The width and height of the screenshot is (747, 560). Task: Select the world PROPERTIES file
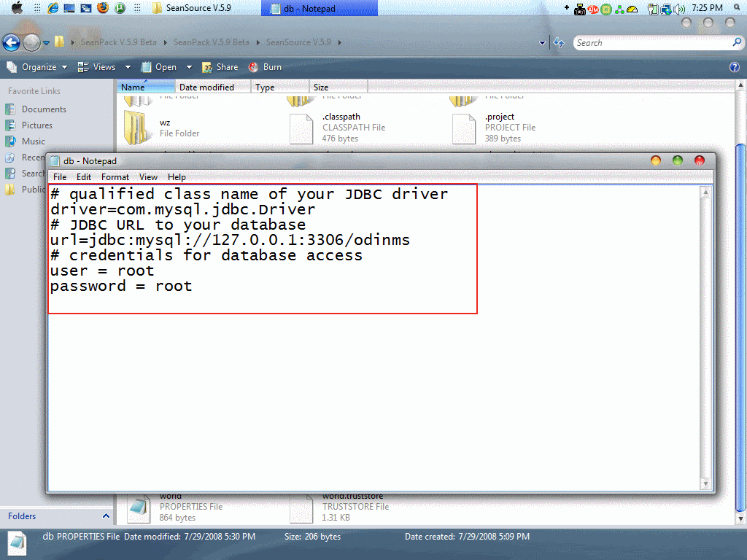[175, 508]
